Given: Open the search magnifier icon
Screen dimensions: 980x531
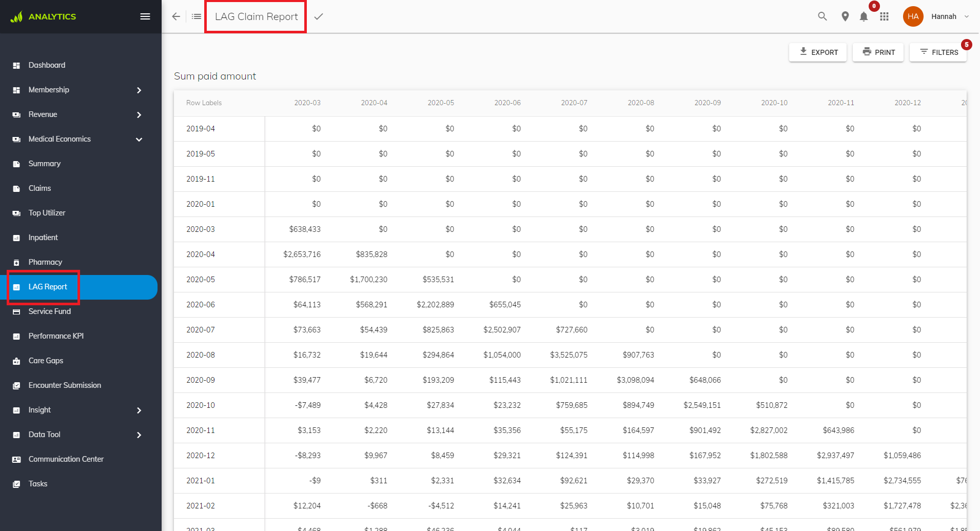Looking at the screenshot, I should coord(822,16).
